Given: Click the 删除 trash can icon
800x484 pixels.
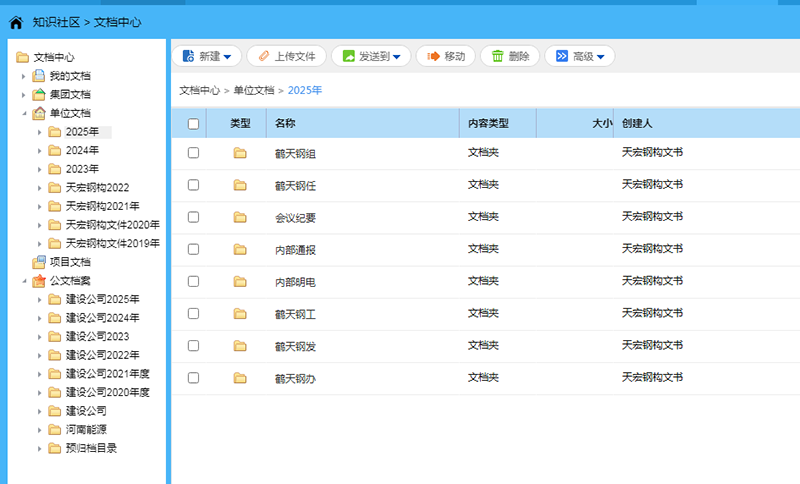Looking at the screenshot, I should point(497,57).
